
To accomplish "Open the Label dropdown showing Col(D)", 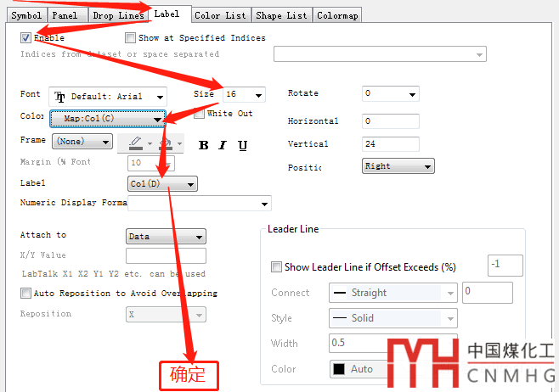I will [161, 184].
